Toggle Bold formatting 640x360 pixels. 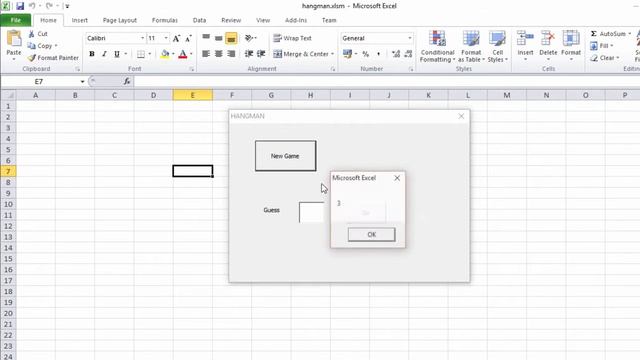92,54
